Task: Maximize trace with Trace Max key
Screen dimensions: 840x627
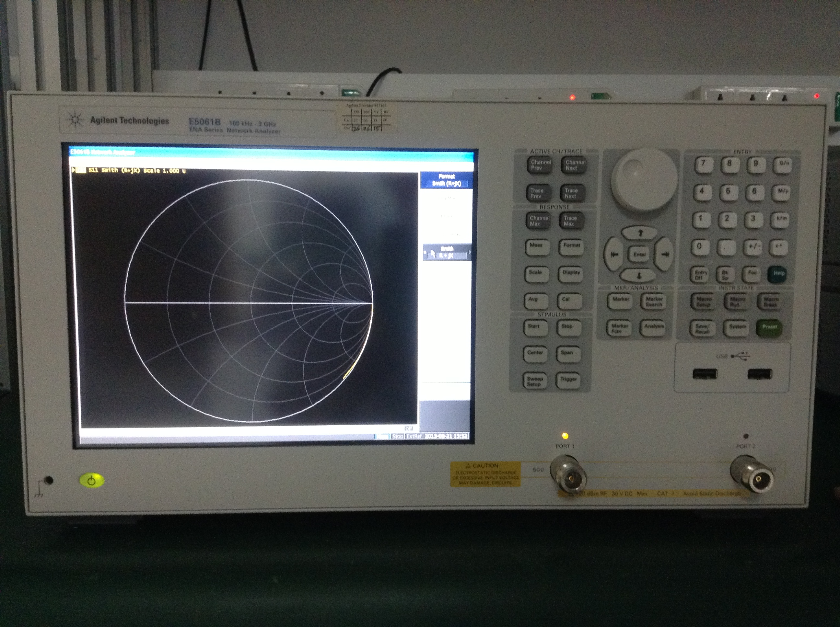Action: [x=572, y=221]
